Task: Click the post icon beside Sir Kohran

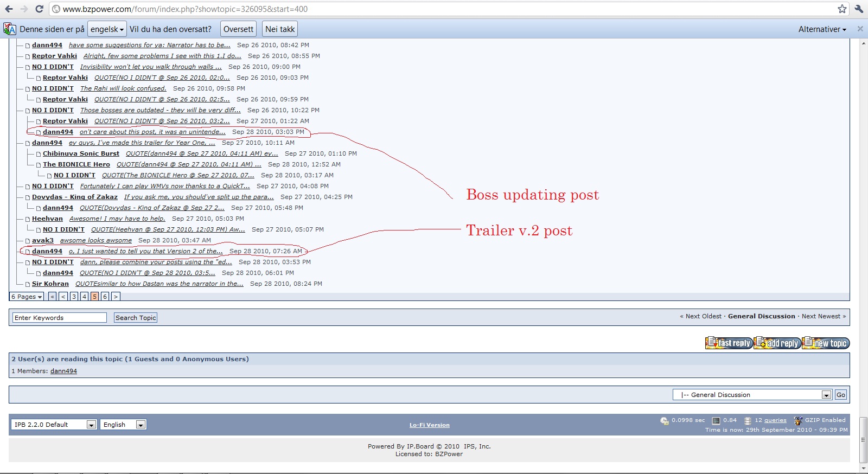Action: click(28, 284)
